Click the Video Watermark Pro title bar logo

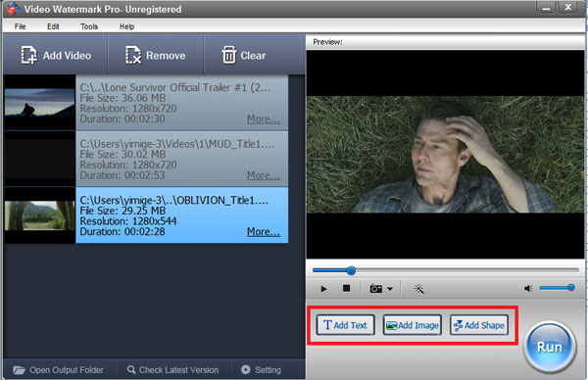click(13, 9)
